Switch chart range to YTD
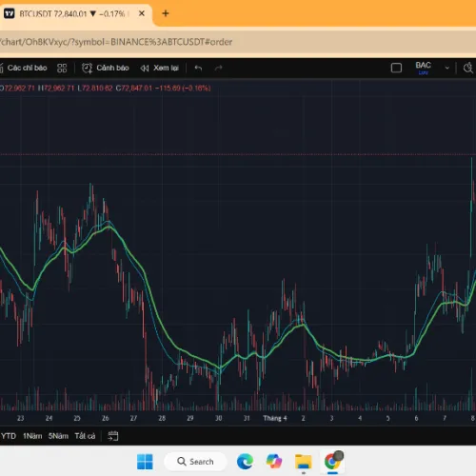This screenshot has height=476, width=476. 9,436
